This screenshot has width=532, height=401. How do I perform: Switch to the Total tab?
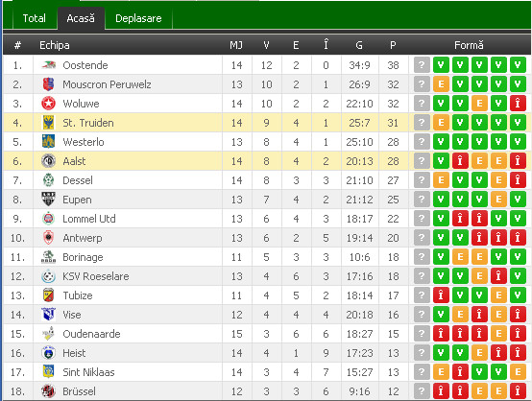[34, 18]
